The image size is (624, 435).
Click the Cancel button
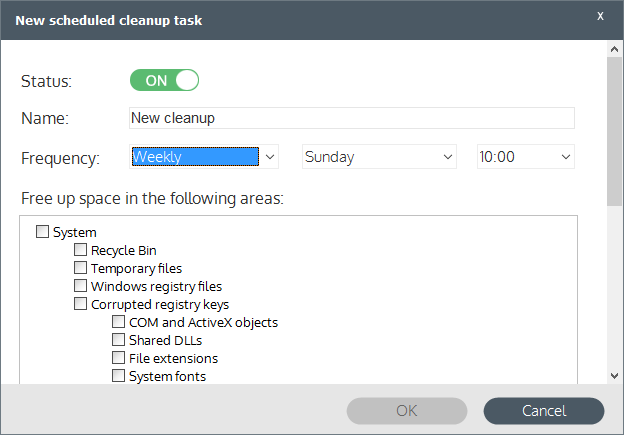544,411
